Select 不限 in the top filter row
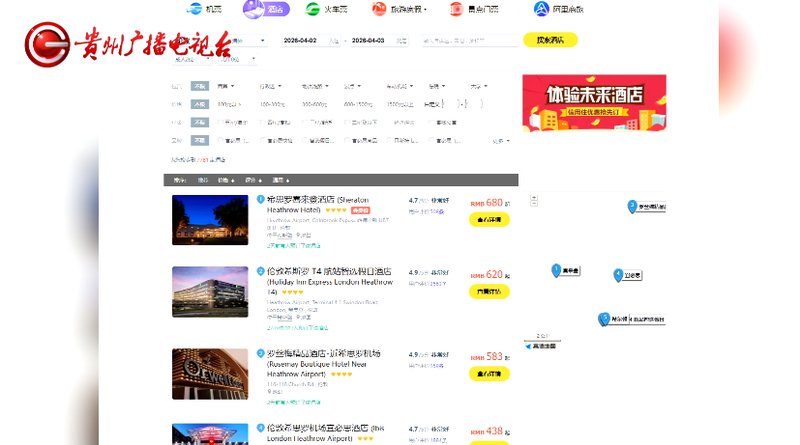 (199, 86)
